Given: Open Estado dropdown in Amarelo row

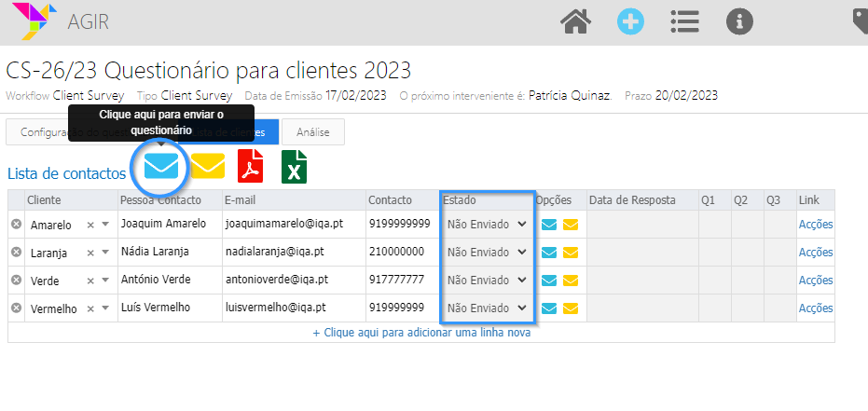Looking at the screenshot, I should 487,224.
